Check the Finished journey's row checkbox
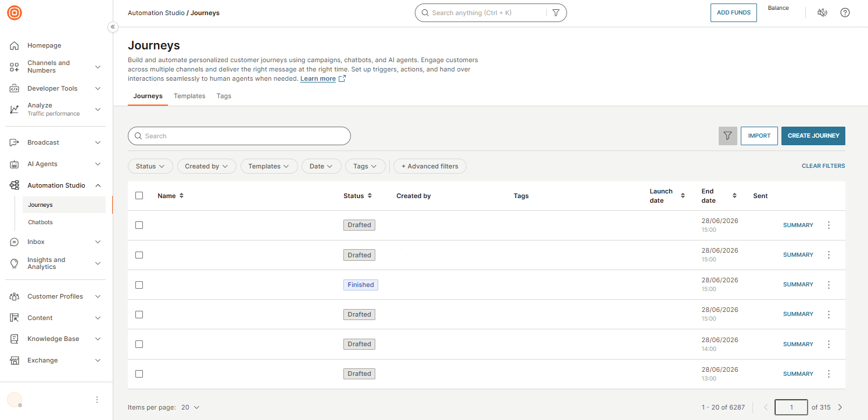868x420 pixels. pos(139,285)
